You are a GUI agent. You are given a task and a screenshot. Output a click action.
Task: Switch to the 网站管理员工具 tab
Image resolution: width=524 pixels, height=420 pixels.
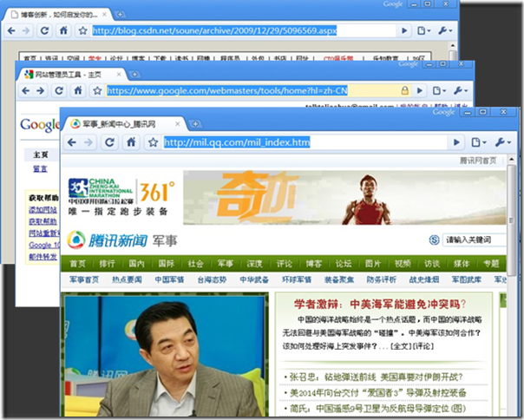pyautogui.click(x=68, y=75)
